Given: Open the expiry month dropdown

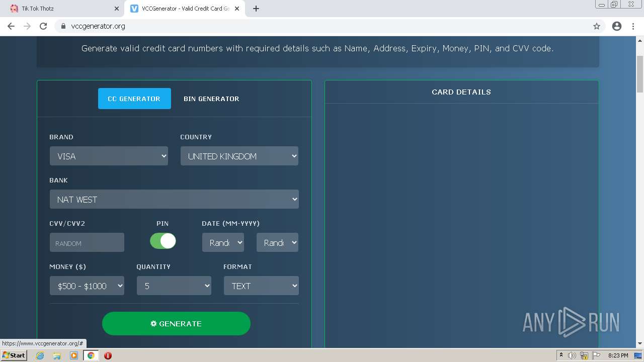Looking at the screenshot, I should (223, 243).
